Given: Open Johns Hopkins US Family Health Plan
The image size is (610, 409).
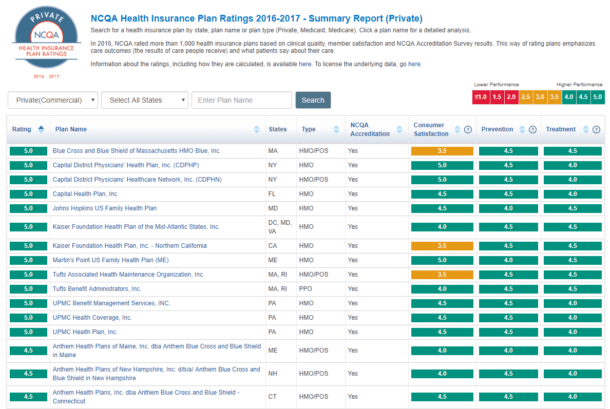Looking at the screenshot, I should pyautogui.click(x=105, y=209).
